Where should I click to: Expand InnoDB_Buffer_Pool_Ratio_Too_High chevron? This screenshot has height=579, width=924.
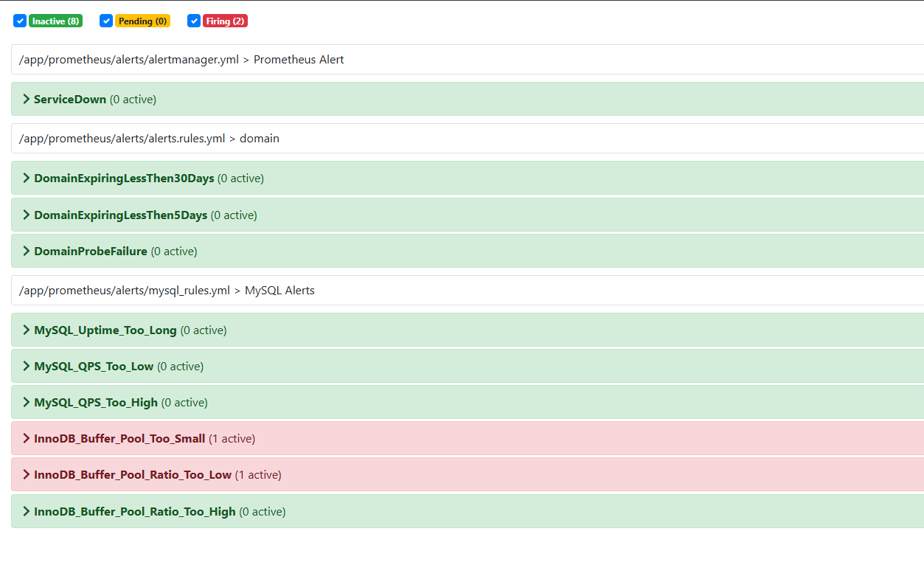pos(27,511)
